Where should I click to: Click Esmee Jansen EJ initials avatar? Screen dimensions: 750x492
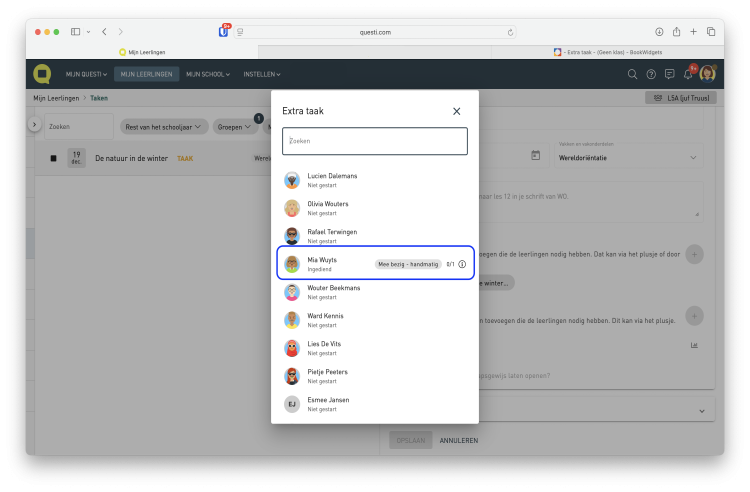(x=292, y=404)
